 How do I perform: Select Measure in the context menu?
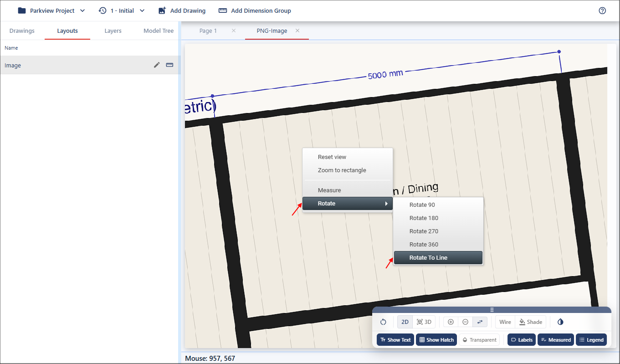(x=348, y=190)
